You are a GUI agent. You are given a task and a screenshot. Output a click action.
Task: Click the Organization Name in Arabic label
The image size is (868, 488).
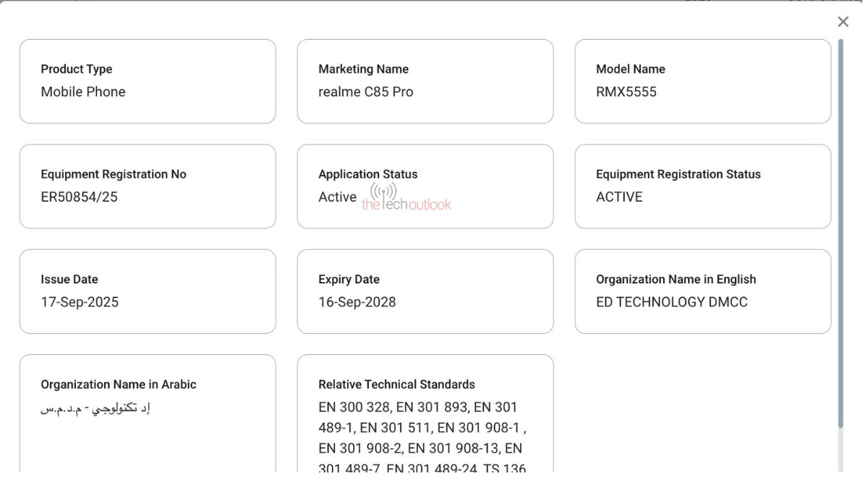[x=119, y=385]
